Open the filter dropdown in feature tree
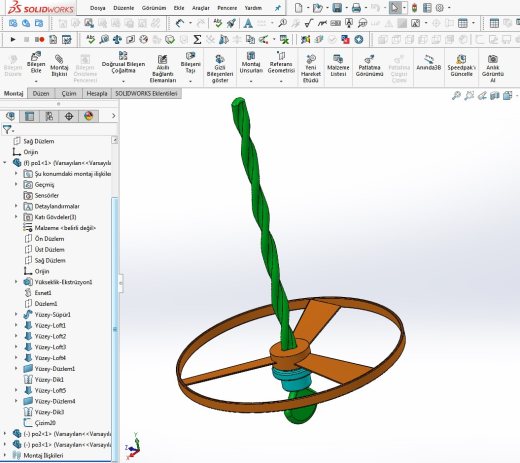The image size is (520, 463). click(x=8, y=129)
